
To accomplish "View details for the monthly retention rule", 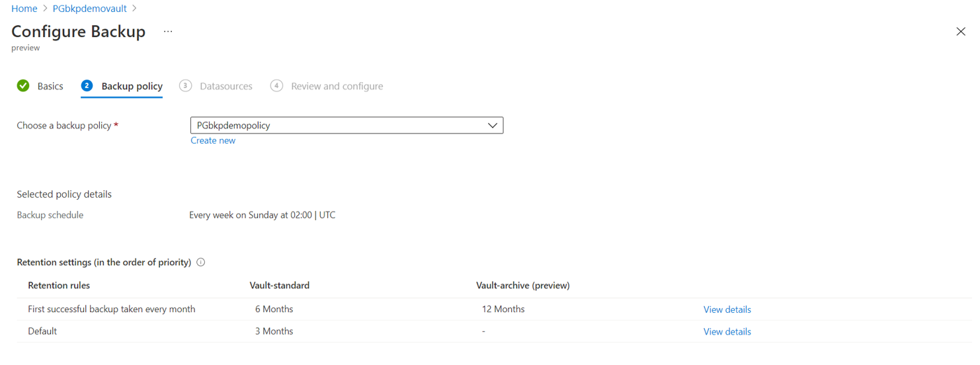I will (x=727, y=309).
